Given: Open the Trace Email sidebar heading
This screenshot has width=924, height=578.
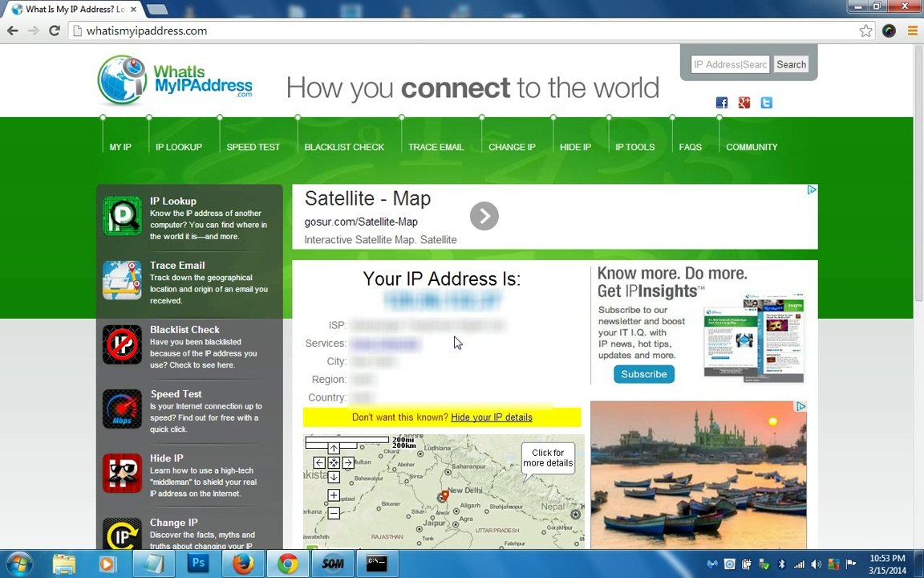Looking at the screenshot, I should click(177, 265).
